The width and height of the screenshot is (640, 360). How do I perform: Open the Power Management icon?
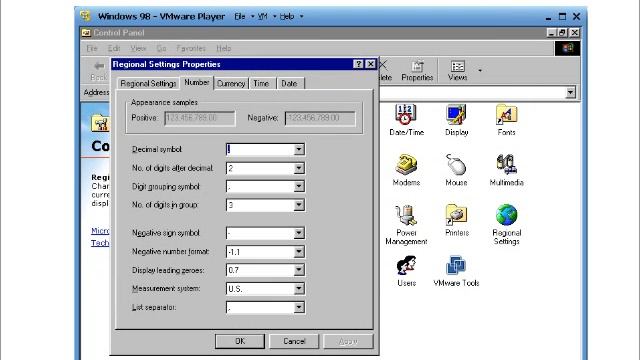[406, 215]
